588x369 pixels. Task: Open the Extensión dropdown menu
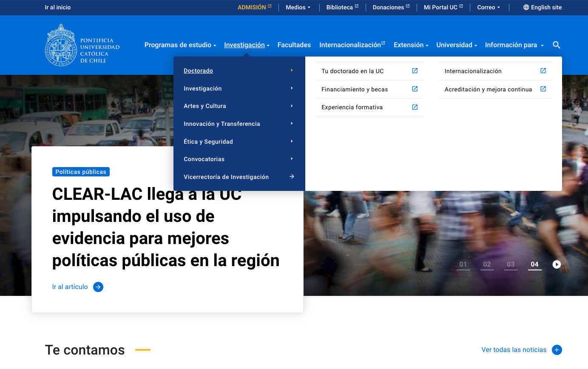click(411, 45)
